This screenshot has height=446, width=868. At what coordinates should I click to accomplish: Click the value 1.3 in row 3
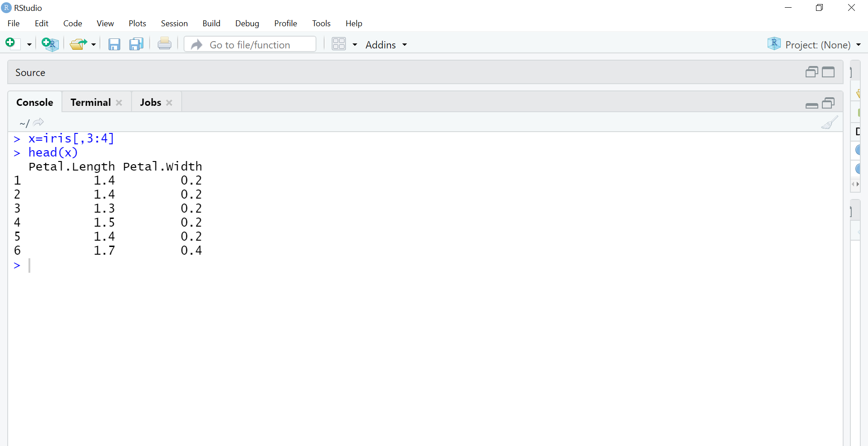point(104,209)
